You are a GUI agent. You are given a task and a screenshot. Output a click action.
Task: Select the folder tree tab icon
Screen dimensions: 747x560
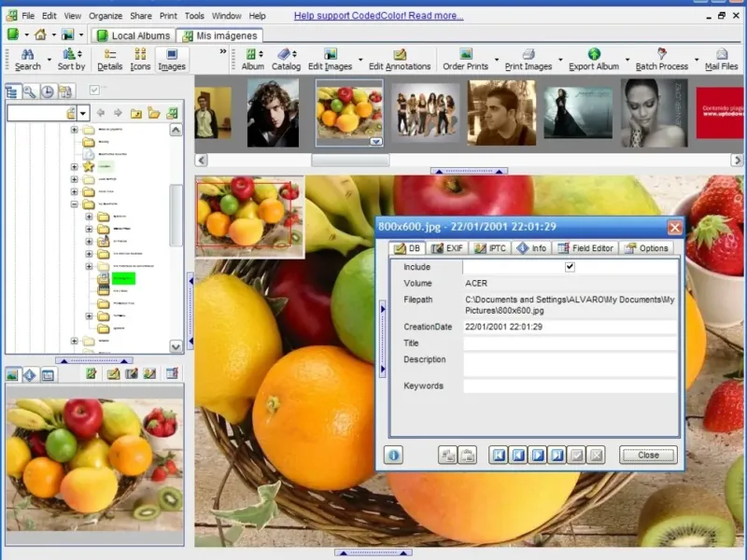coord(12,91)
